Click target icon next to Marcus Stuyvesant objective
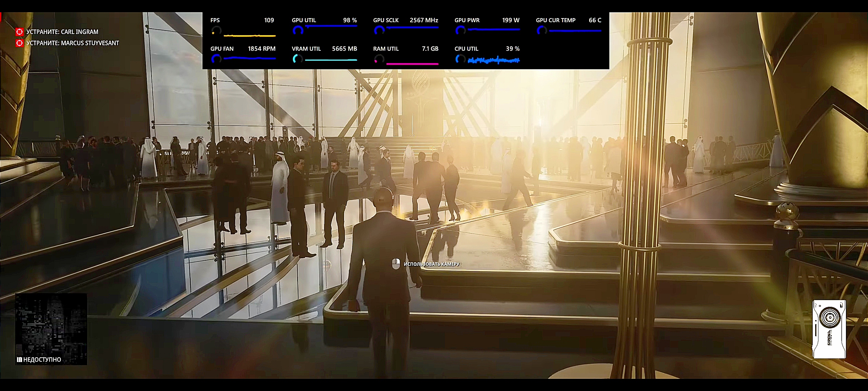Screen dimensions: 868x391 20,43
